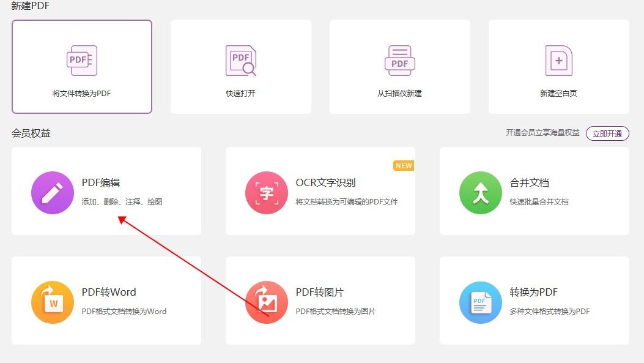The image size is (644, 363).
Task: Select the orange PDF转Word icon
Action: 53,301
